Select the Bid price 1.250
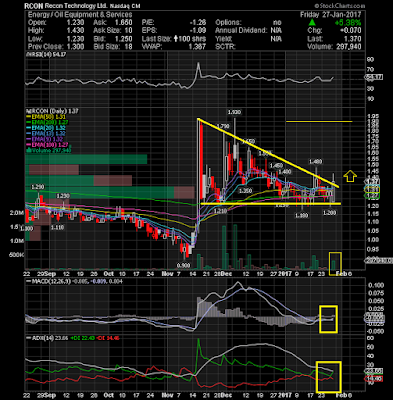Screen dimensions: 393x400 (123, 39)
